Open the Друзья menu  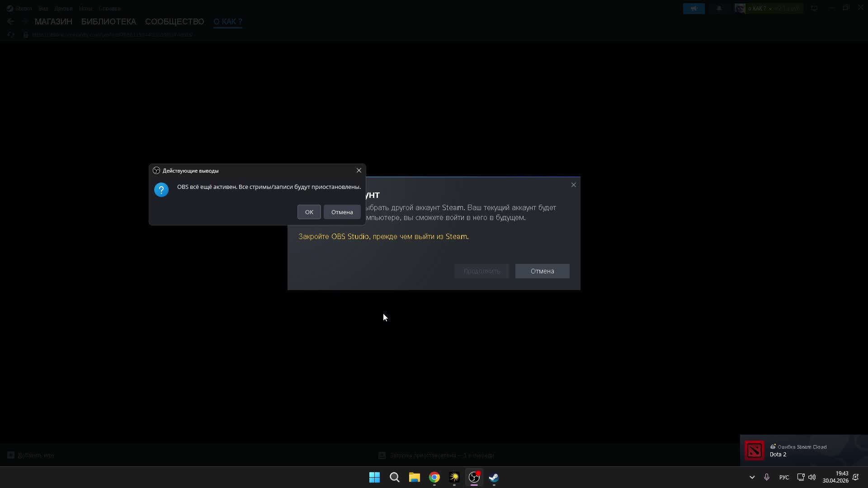[x=63, y=8]
